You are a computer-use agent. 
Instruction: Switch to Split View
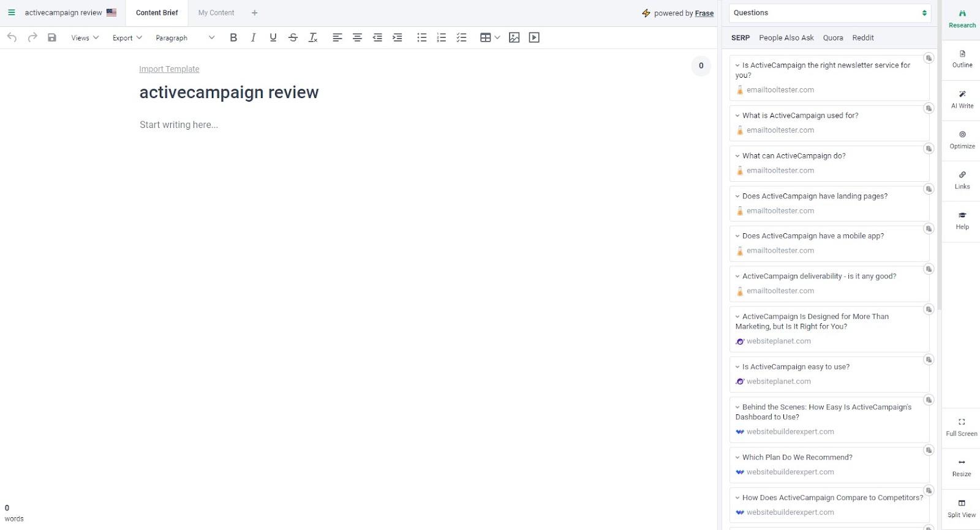pos(962,509)
